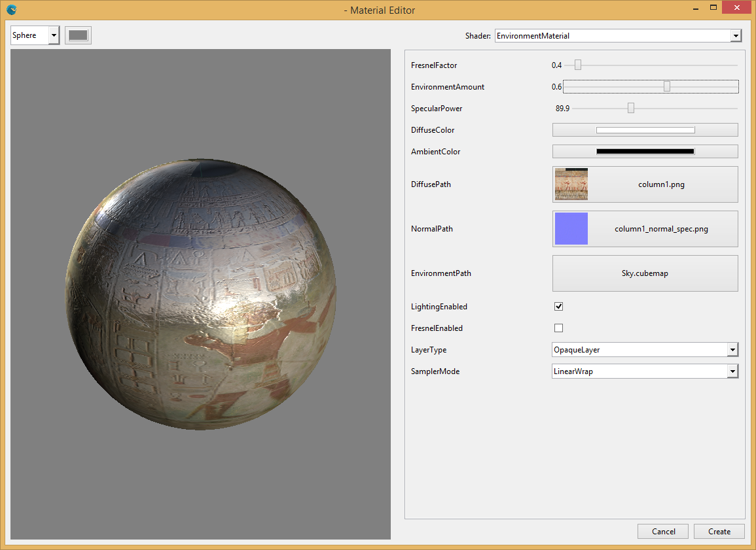Image resolution: width=756 pixels, height=550 pixels.
Task: Click the EnvironmentAmount label
Action: pyautogui.click(x=448, y=87)
